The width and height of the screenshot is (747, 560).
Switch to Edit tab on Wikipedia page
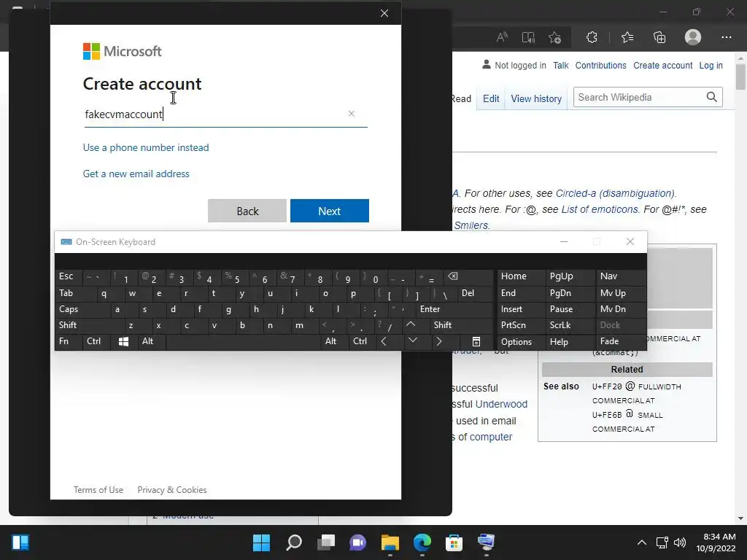[491, 98]
